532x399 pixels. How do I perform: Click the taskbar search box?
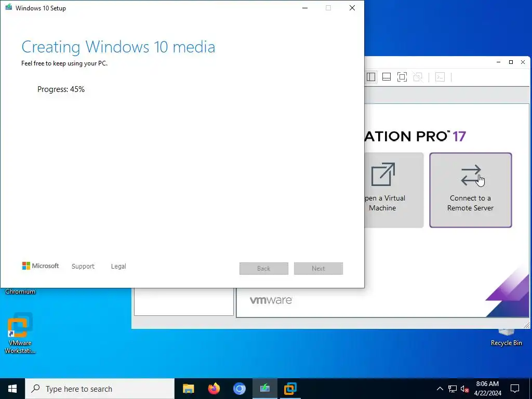click(x=100, y=389)
